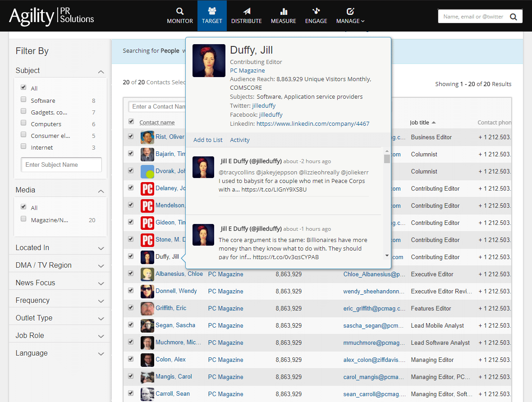Click the Engage icon
532x402 pixels.
coord(316,11)
